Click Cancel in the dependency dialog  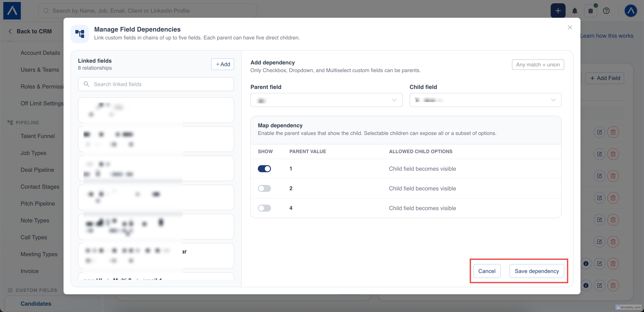[487, 271]
